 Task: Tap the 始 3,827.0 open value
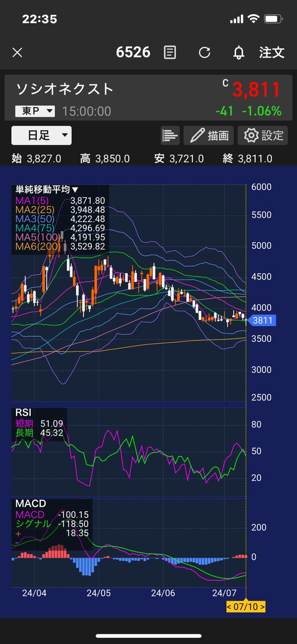(x=36, y=159)
